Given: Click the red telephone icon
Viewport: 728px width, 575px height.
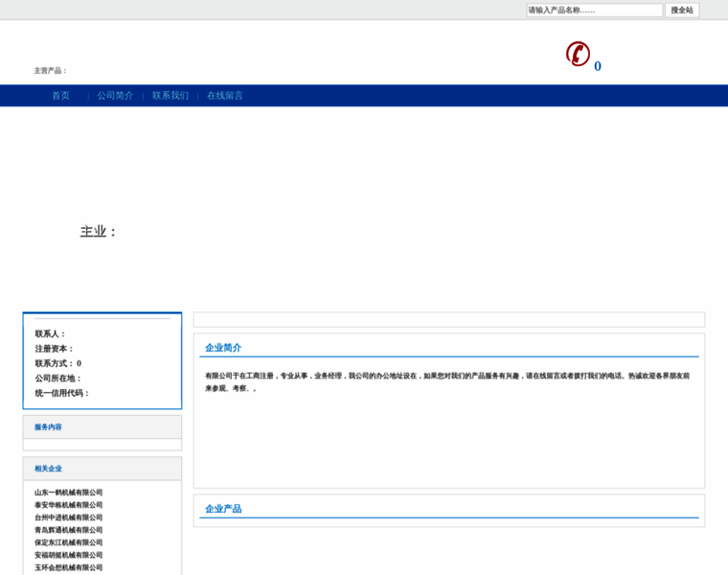Looking at the screenshot, I should pyautogui.click(x=578, y=54).
